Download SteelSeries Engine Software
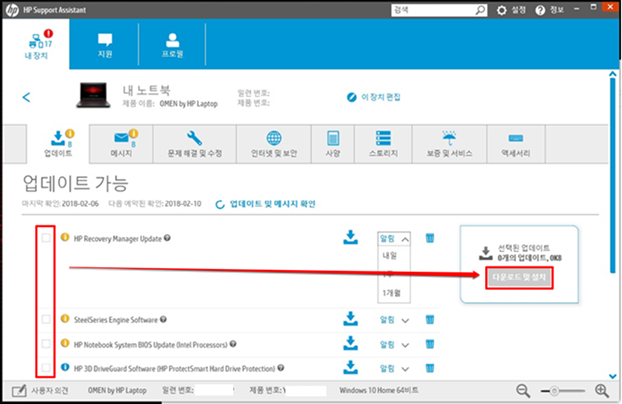Screen dimensions: 622x404 [x=350, y=319]
